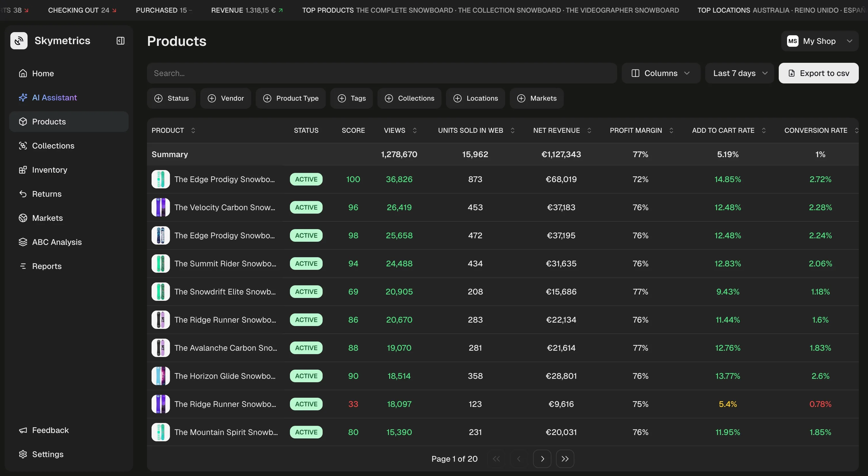The image size is (868, 476).
Task: Toggle sort on Profit Margin column
Action: [x=671, y=130]
